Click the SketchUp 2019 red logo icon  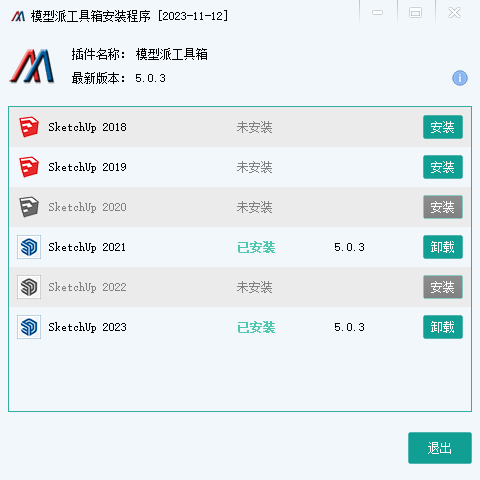pos(29,167)
